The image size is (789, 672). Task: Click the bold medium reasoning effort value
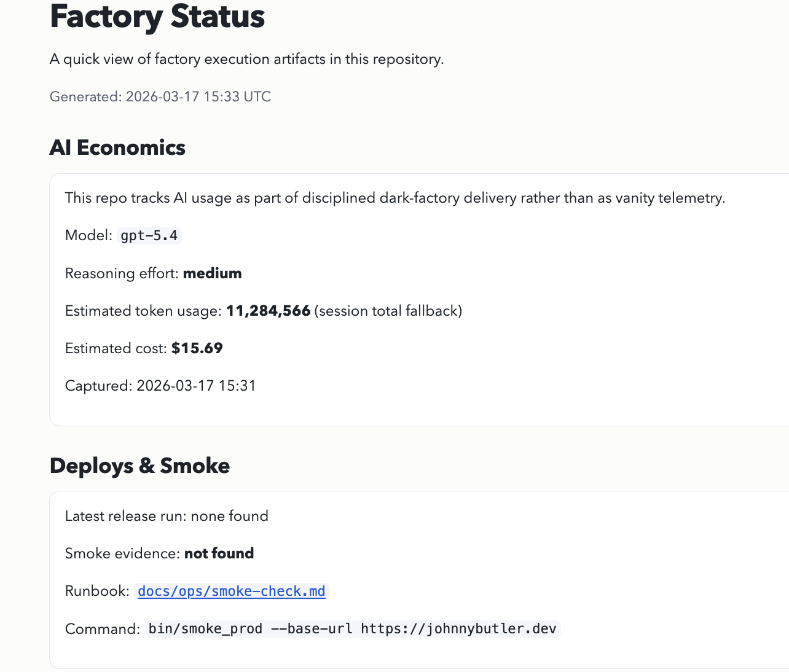(x=212, y=273)
